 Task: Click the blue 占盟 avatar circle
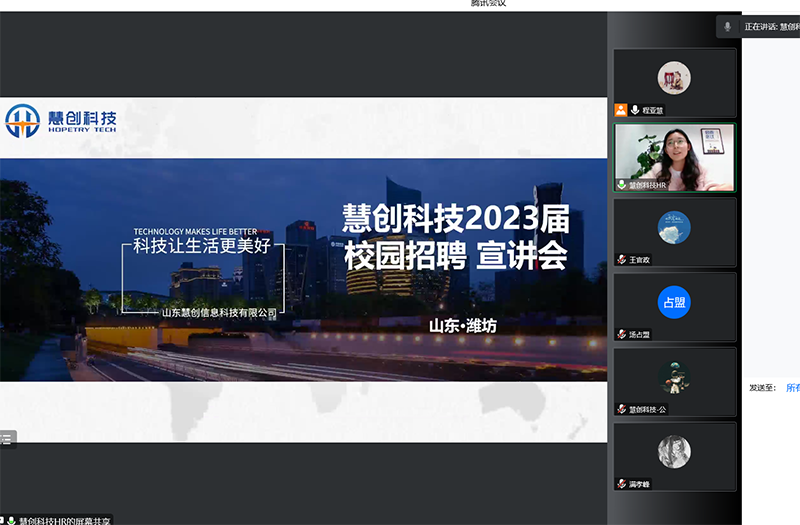click(x=674, y=302)
